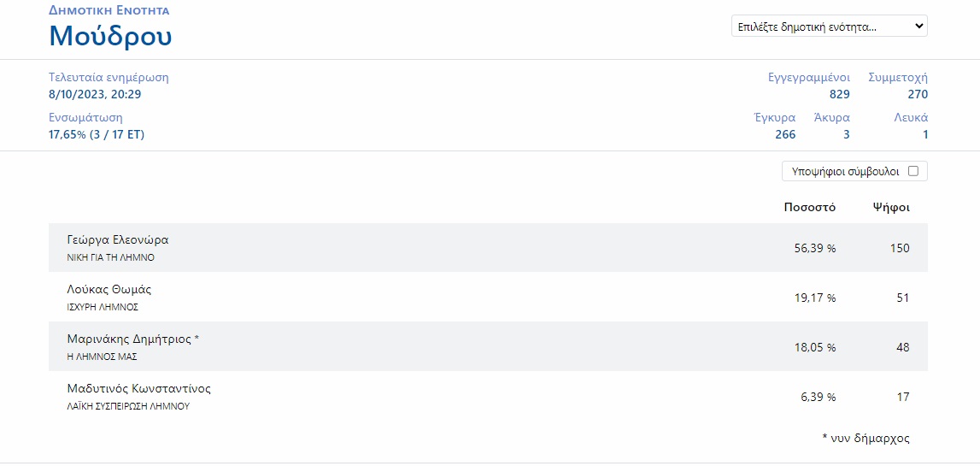Click the Λευκά count 1
This screenshot has width=980, height=466.
pyautogui.click(x=924, y=134)
